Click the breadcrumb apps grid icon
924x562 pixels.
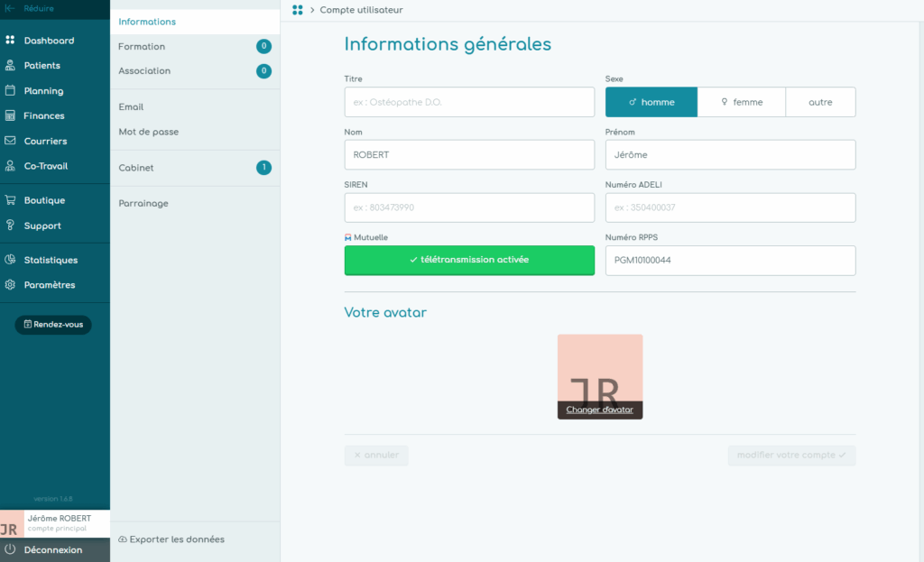point(298,10)
